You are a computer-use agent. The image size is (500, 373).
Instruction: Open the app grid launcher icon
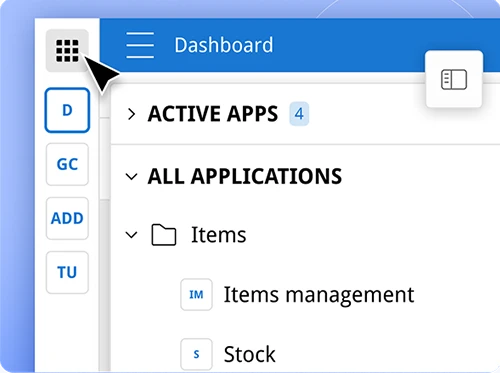(x=67, y=51)
